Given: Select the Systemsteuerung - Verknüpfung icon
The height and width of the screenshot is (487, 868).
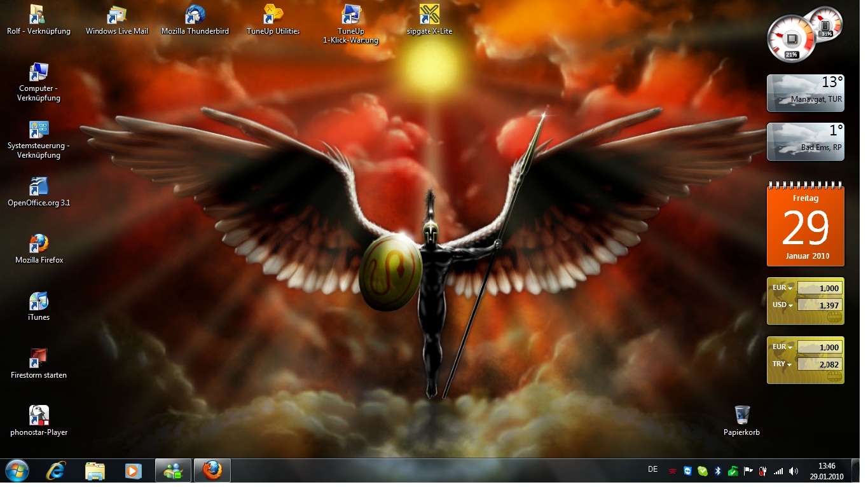Looking at the screenshot, I should pos(39,139).
